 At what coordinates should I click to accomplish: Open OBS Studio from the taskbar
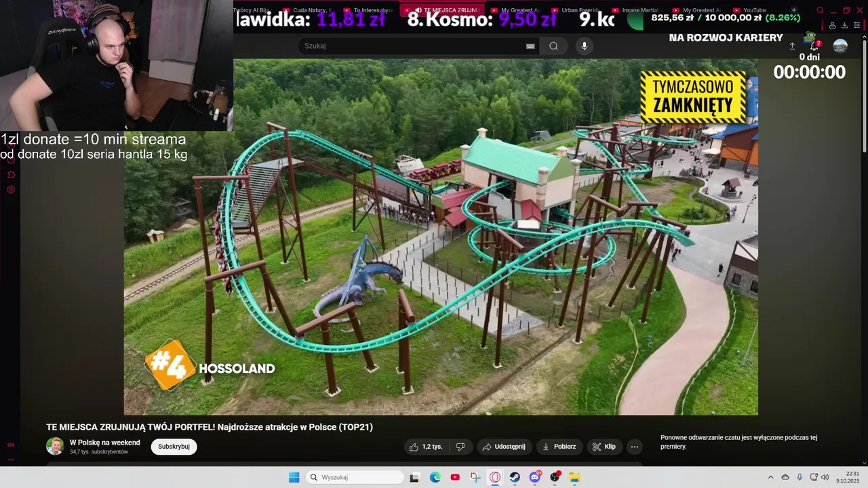555,477
